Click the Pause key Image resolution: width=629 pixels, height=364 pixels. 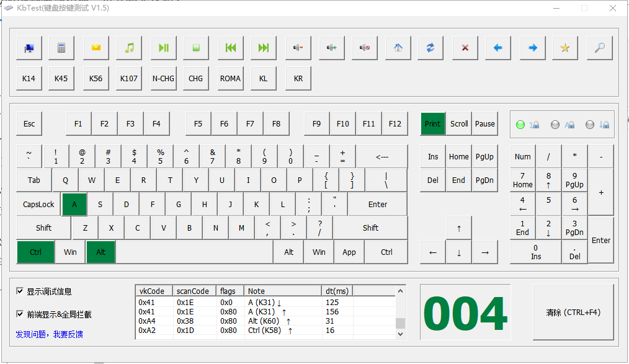pyautogui.click(x=484, y=124)
